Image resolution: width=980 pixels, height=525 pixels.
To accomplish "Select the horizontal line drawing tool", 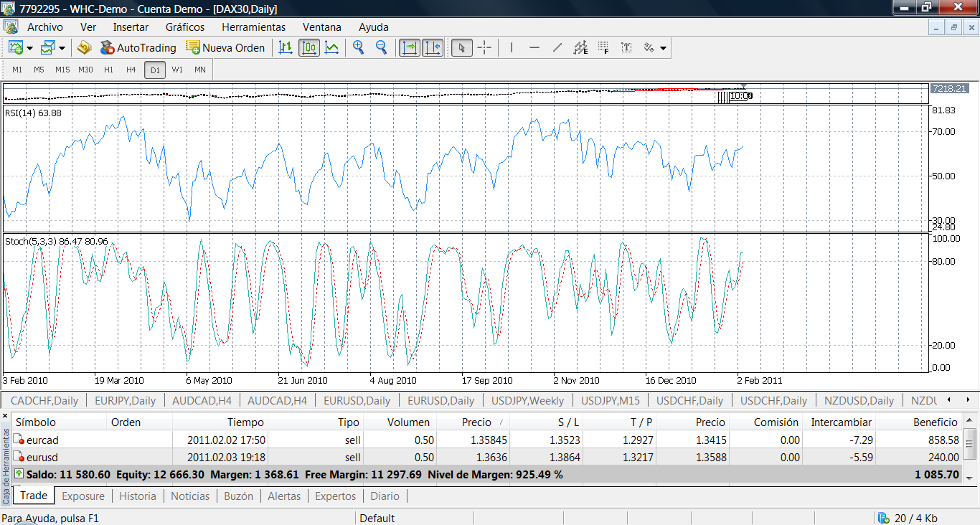I will click(x=534, y=47).
